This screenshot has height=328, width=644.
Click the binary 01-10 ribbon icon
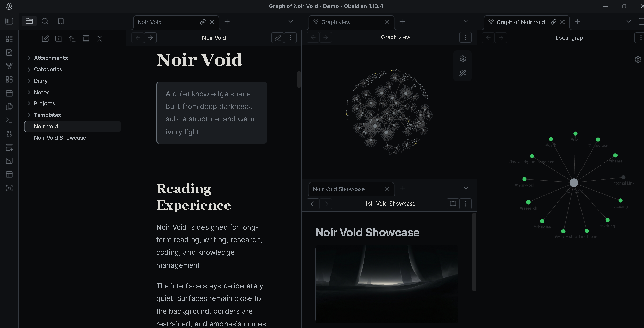[x=9, y=134]
